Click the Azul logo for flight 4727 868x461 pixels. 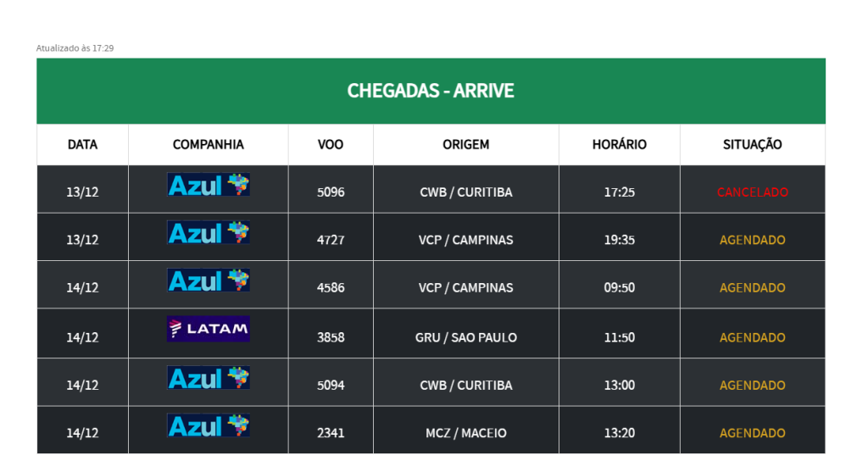[x=209, y=232]
